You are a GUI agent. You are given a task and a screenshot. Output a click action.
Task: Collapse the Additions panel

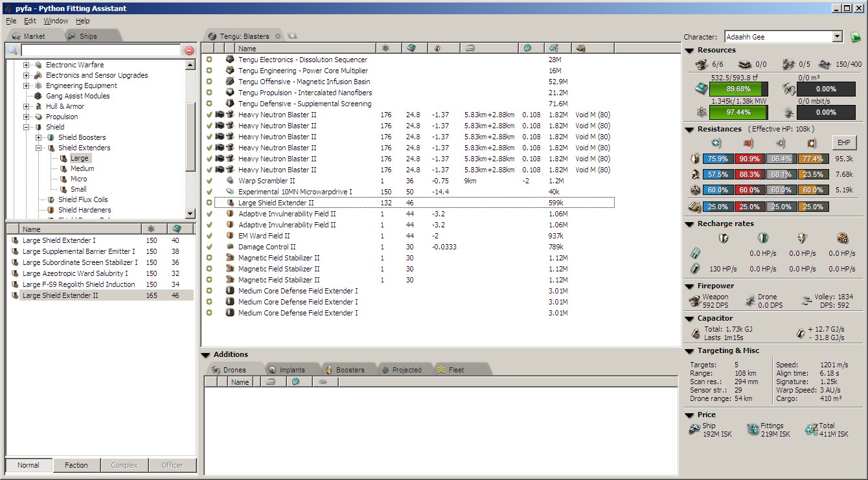(x=206, y=355)
